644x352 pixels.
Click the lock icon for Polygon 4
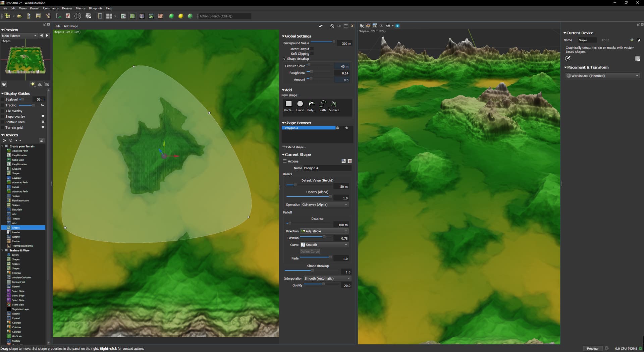pyautogui.click(x=337, y=128)
